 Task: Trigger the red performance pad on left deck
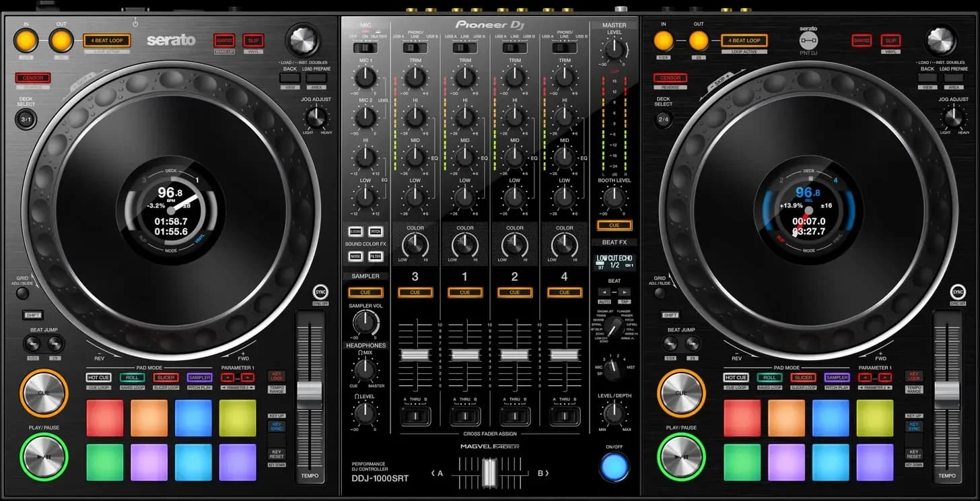coord(105,418)
